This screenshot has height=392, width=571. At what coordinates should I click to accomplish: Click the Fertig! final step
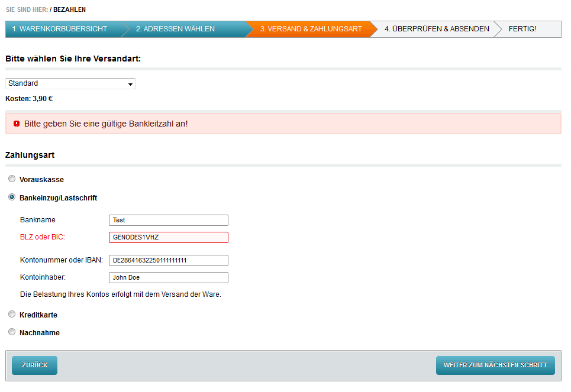(522, 29)
